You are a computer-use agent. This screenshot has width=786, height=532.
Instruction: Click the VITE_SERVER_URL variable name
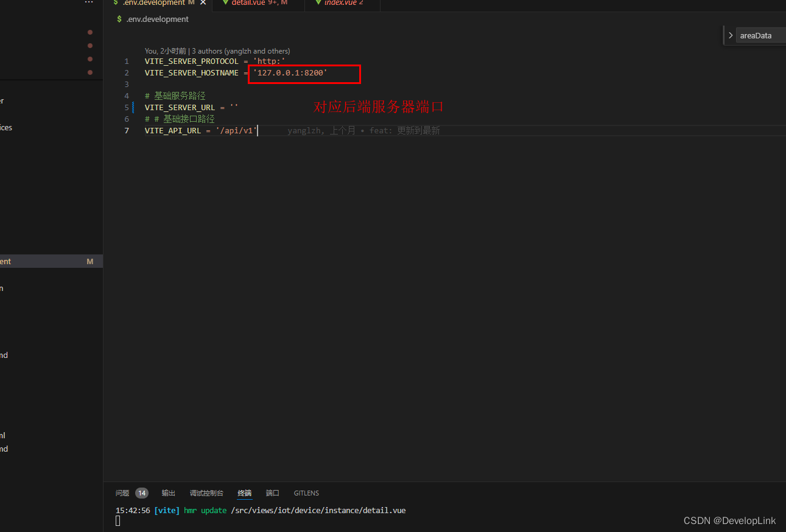tap(180, 108)
